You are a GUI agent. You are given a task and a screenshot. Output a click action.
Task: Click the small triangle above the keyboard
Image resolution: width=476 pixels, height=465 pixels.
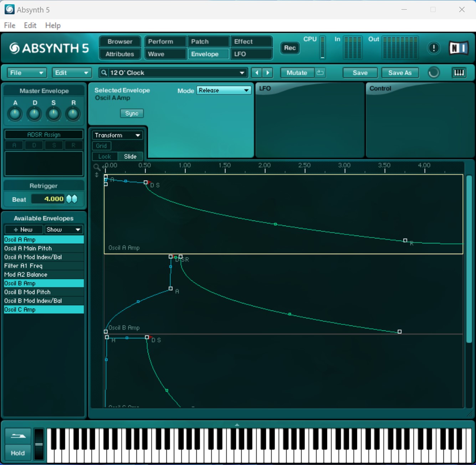click(237, 425)
